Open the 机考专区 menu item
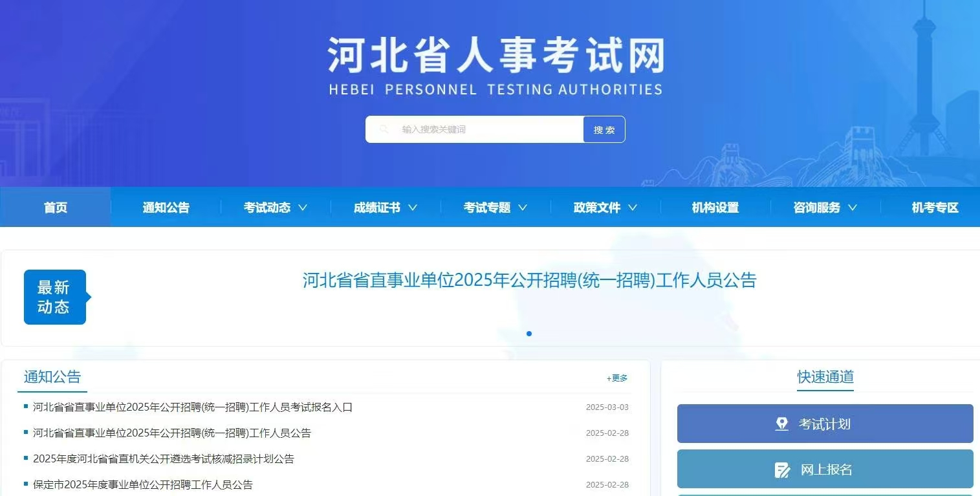 (x=934, y=208)
